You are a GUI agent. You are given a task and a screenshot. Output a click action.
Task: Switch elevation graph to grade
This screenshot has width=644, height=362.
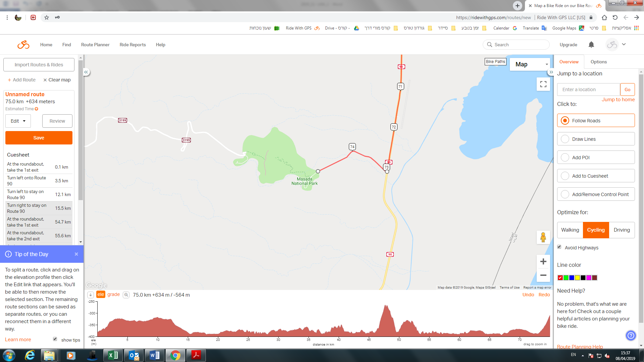tap(113, 295)
